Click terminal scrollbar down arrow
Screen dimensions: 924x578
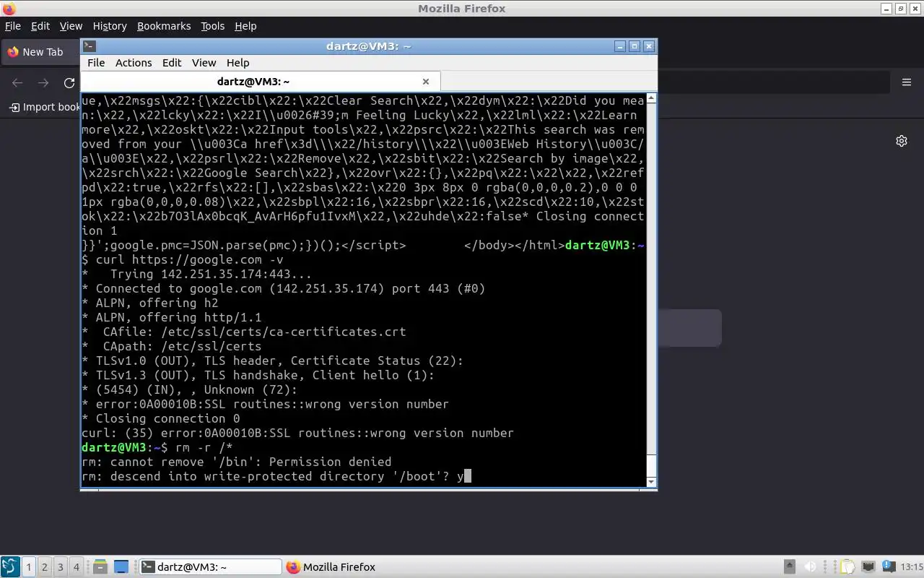coord(651,482)
